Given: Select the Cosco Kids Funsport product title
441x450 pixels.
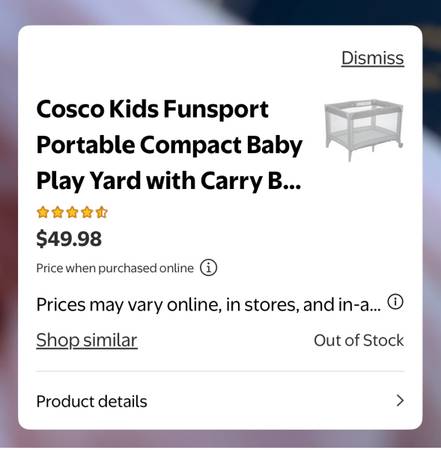Looking at the screenshot, I should (169, 145).
